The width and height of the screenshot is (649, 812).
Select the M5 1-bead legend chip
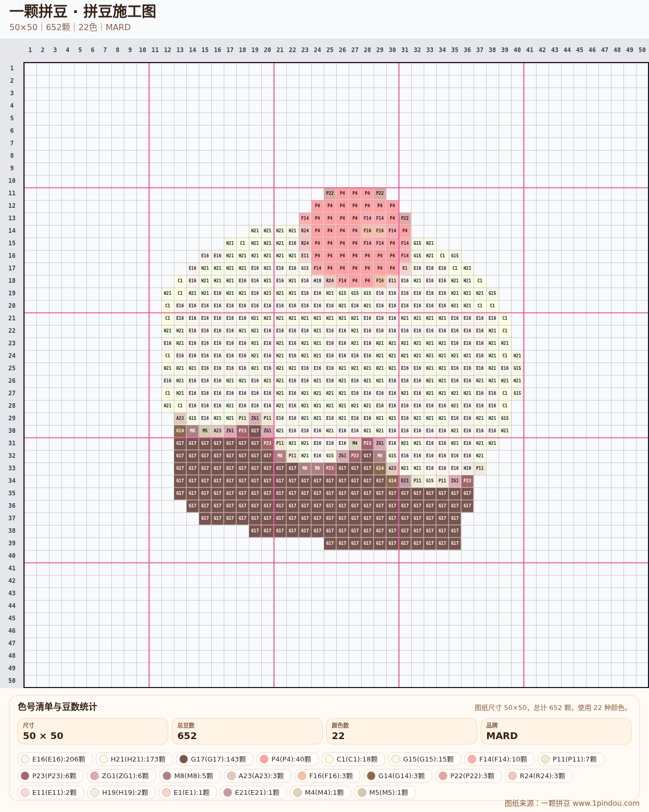(385, 792)
